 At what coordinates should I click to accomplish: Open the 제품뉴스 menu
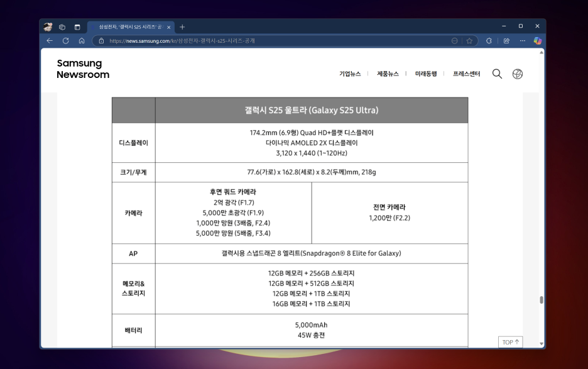pos(388,74)
